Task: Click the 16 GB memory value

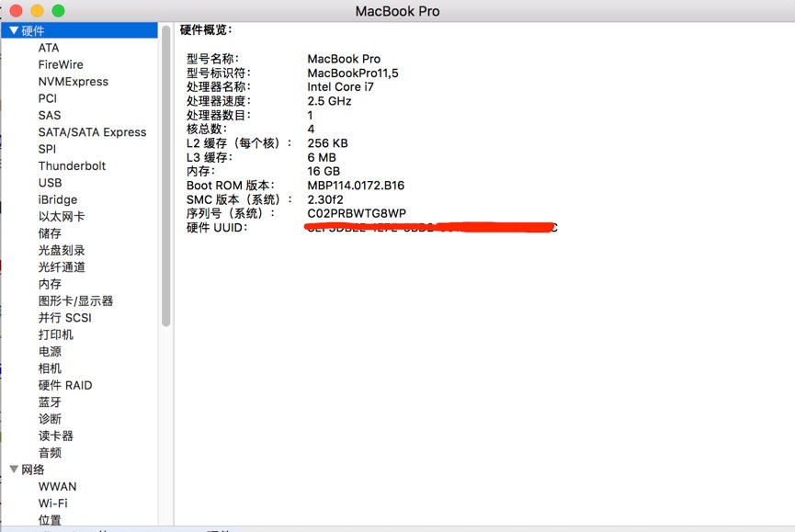Action: coord(324,171)
